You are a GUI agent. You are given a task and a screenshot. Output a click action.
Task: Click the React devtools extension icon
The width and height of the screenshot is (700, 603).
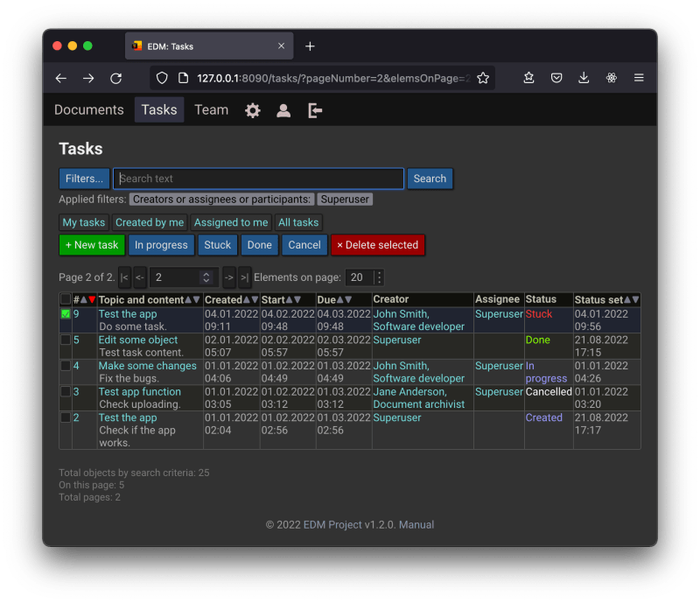pos(611,78)
